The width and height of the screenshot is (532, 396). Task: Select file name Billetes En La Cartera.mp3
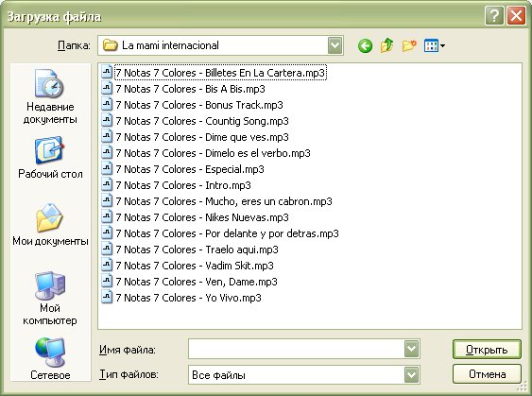click(x=220, y=73)
